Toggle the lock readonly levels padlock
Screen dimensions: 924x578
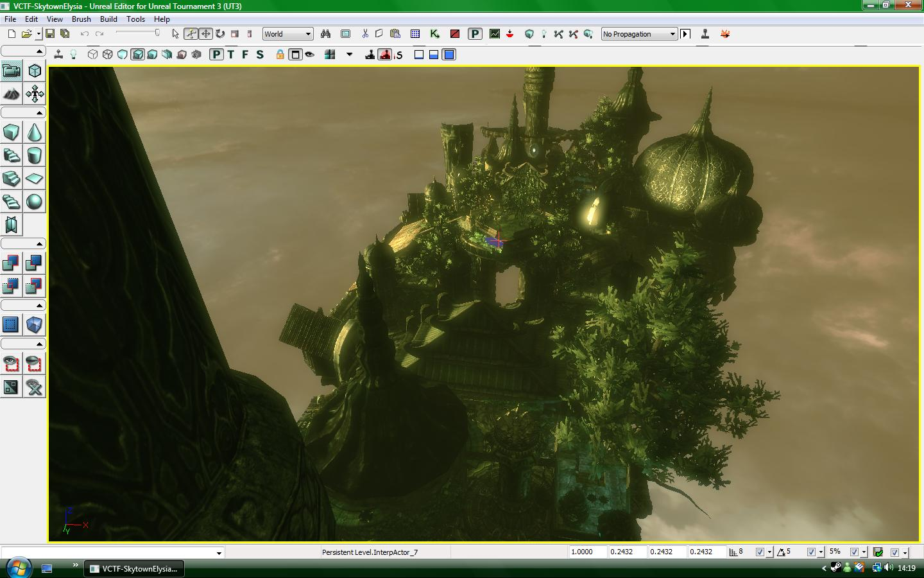280,55
